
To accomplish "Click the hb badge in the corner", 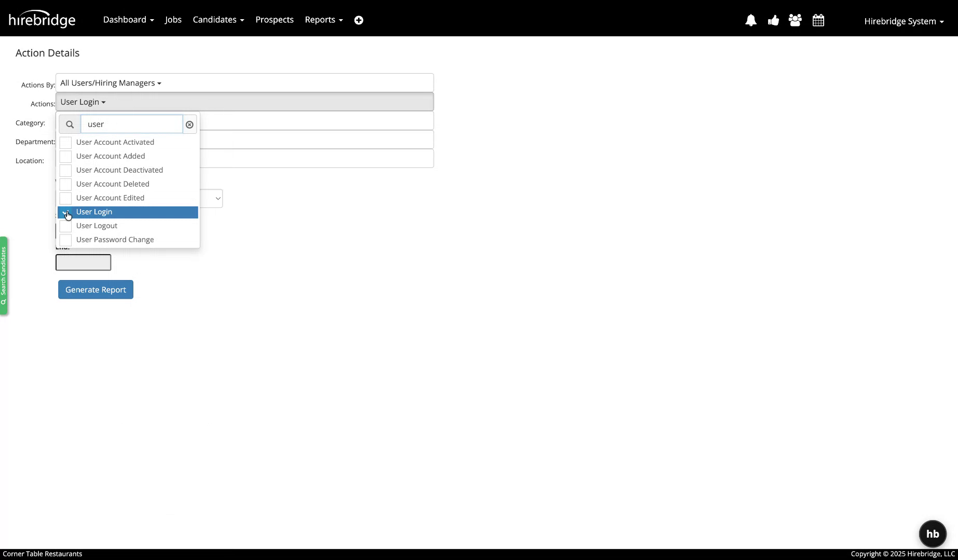I will pos(933,534).
